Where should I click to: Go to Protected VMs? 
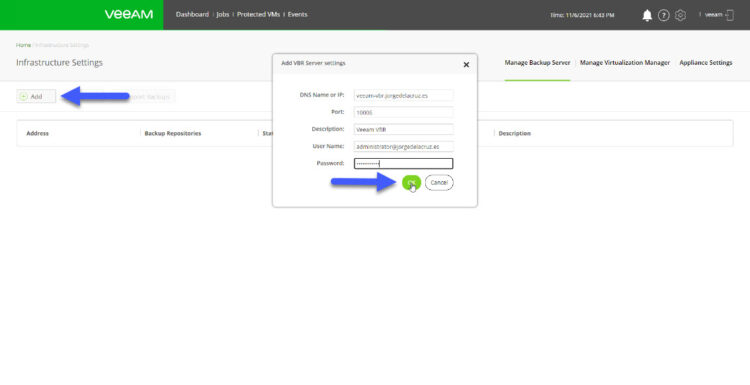point(258,14)
